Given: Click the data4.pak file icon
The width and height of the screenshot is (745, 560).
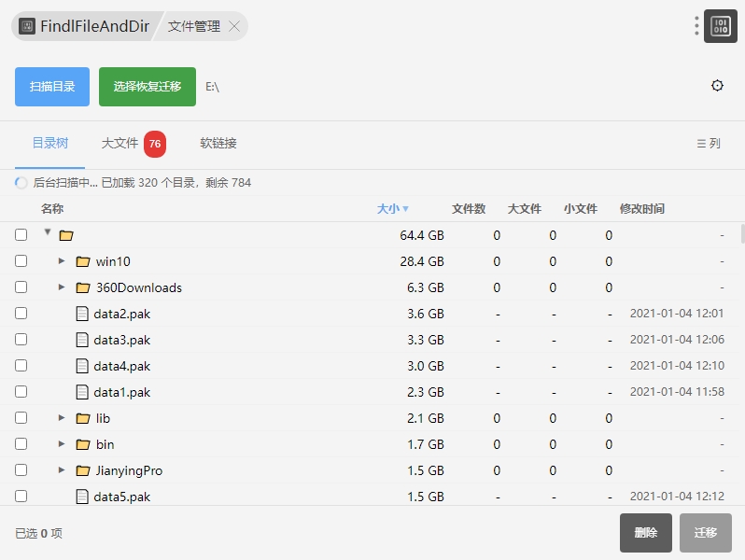Looking at the screenshot, I should pos(82,366).
